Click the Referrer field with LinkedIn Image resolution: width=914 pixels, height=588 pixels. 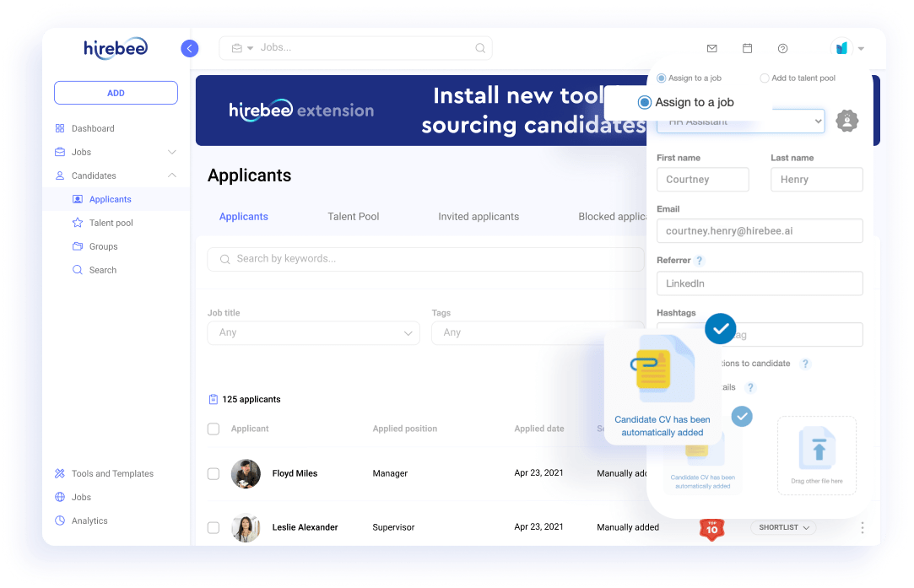760,283
